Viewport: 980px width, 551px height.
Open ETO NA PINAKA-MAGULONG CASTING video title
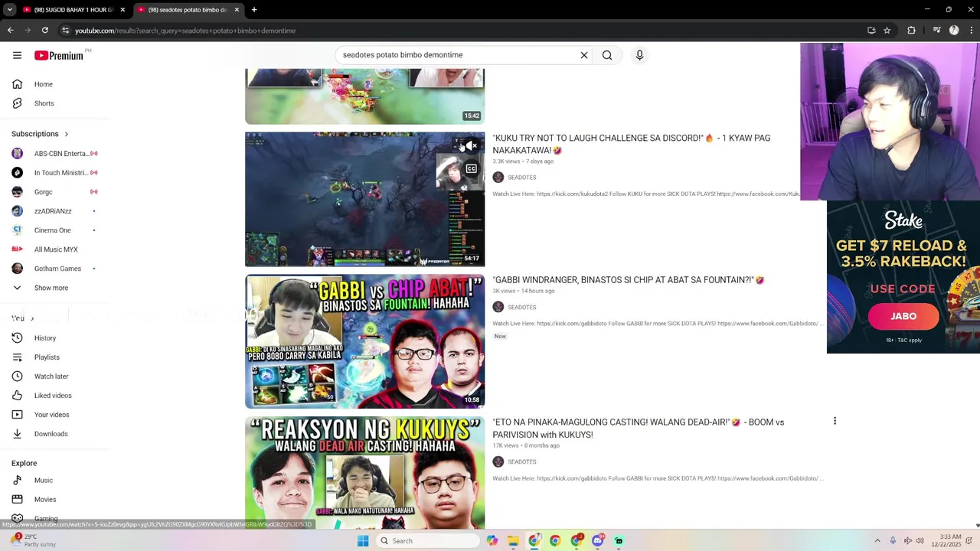click(639, 428)
